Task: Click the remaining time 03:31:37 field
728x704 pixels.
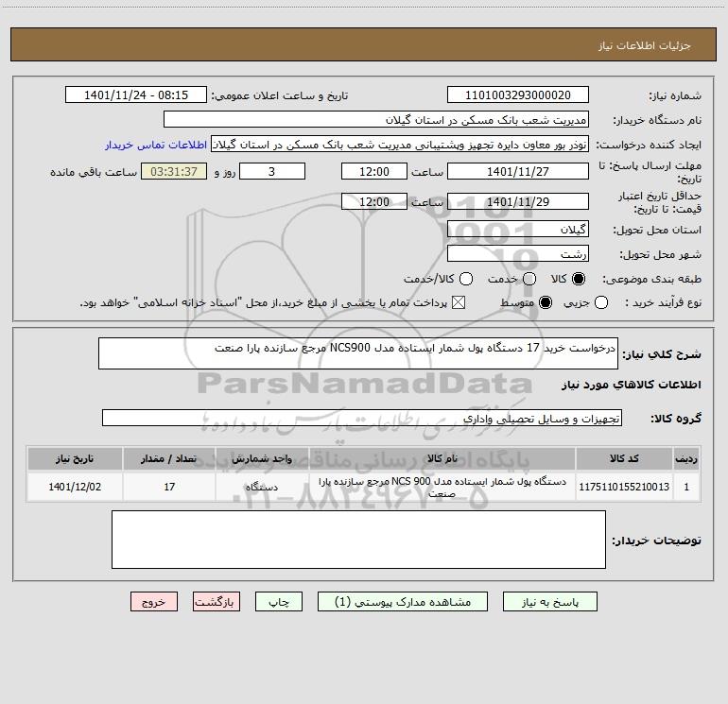Action: (174, 171)
